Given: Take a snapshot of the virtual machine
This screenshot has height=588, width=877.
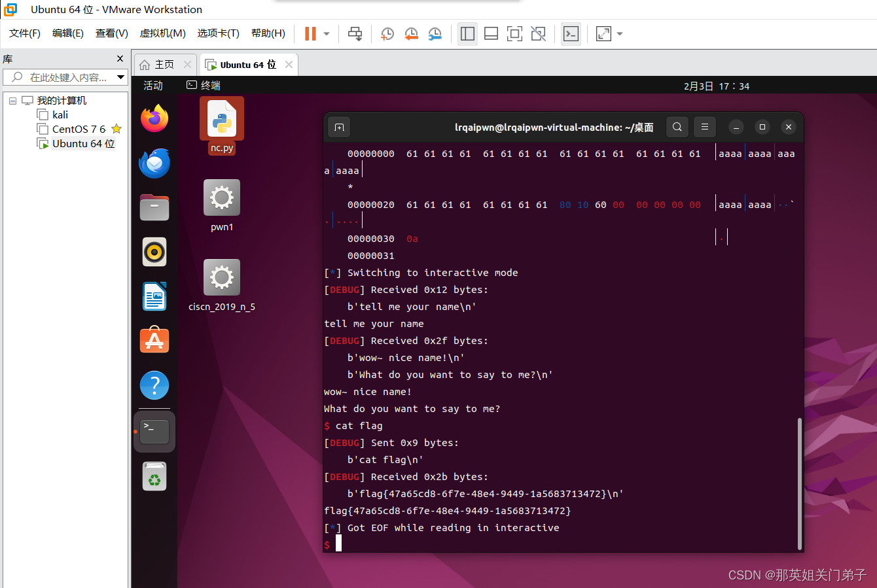Looking at the screenshot, I should pyautogui.click(x=387, y=33).
